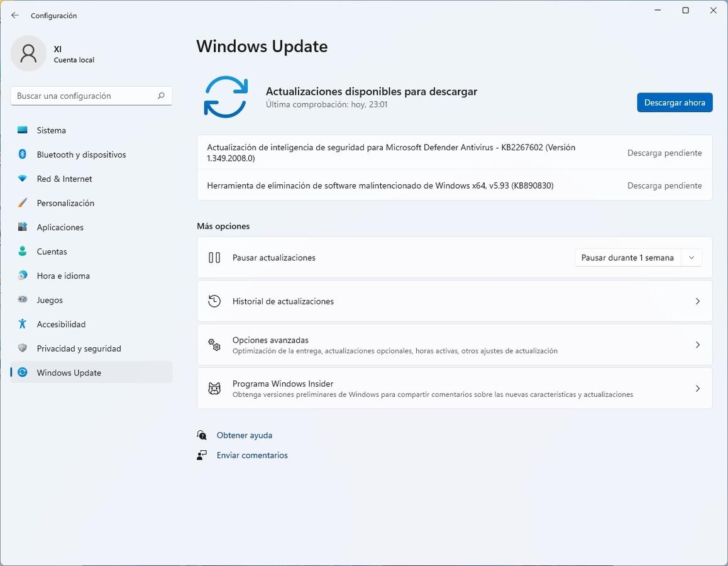Open Aplicaciones via its sidebar icon
728x566 pixels.
pyautogui.click(x=23, y=227)
